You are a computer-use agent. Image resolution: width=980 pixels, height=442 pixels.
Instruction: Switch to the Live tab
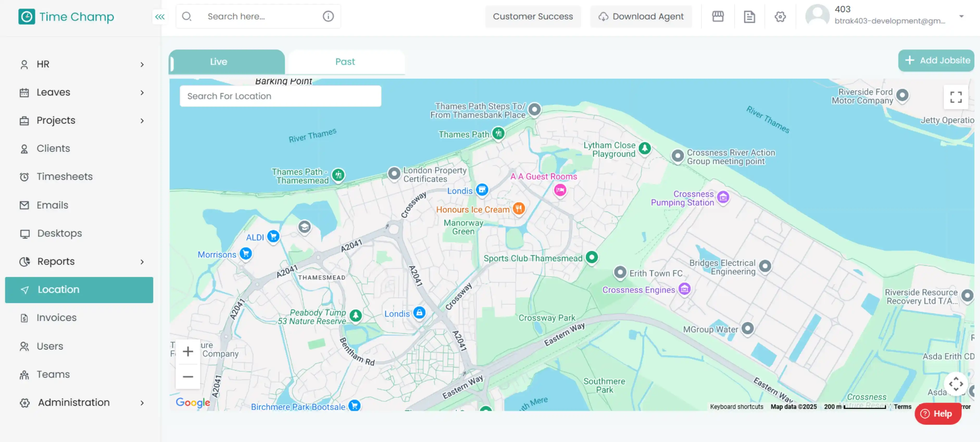(227, 62)
